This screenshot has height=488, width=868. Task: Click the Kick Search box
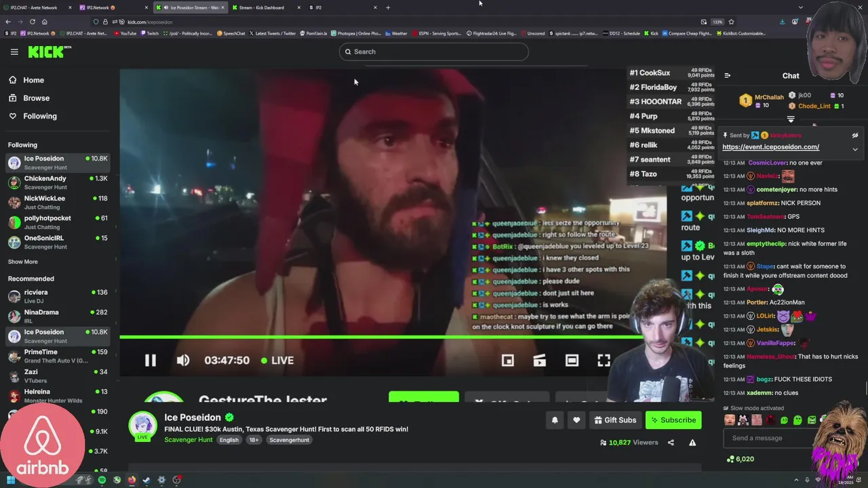pyautogui.click(x=434, y=52)
